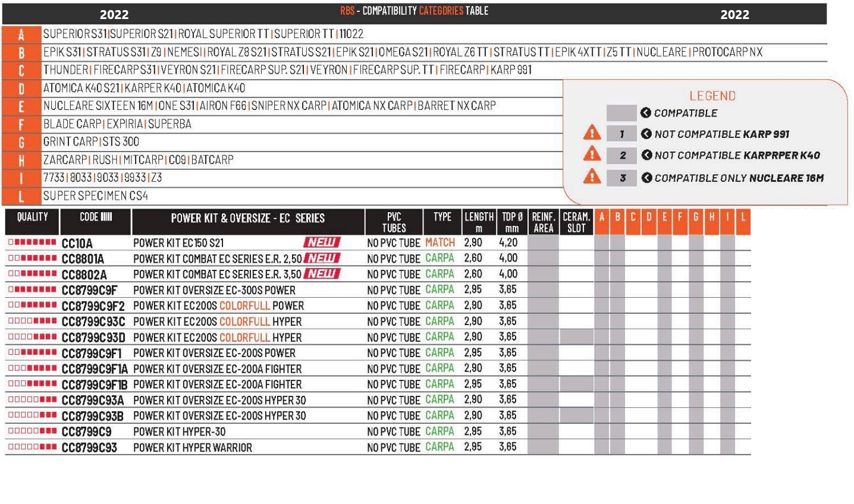Click NO PVC TUBE in the CC8799C9F1 row
Viewport: 854px width, 504px height.
click(394, 353)
